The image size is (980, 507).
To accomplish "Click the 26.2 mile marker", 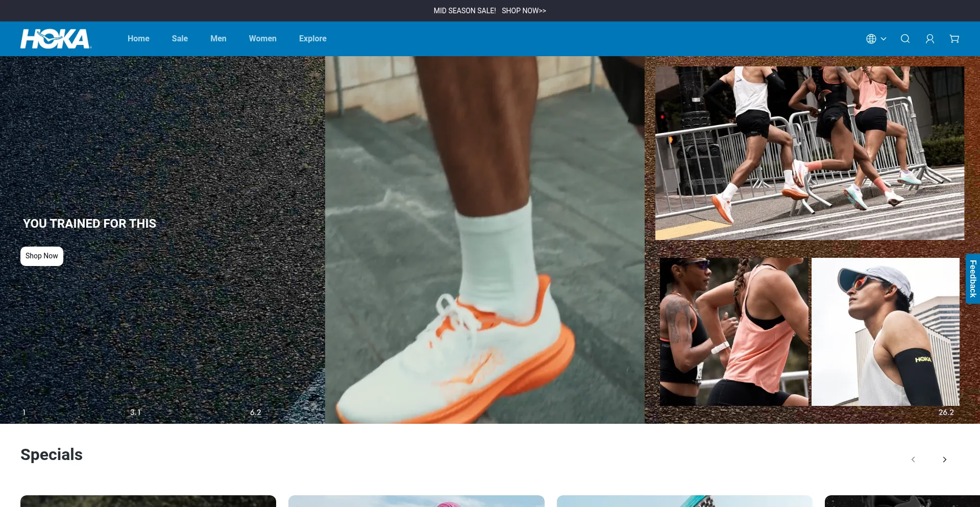I will [x=946, y=413].
